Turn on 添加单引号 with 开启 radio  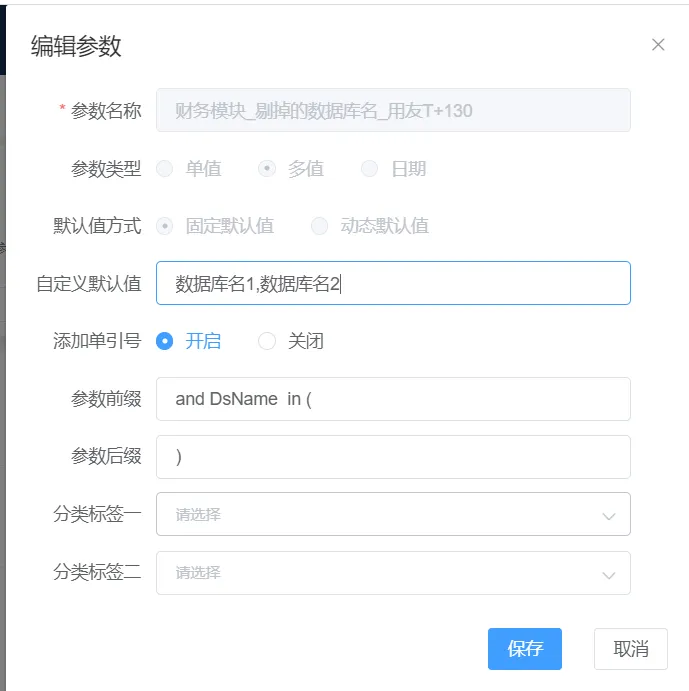click(x=165, y=341)
